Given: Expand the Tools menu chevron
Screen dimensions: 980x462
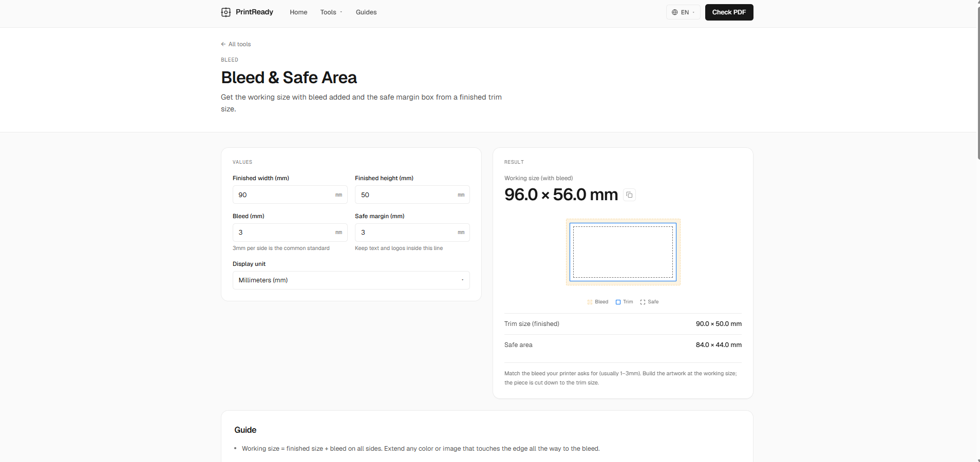Looking at the screenshot, I should [x=341, y=12].
